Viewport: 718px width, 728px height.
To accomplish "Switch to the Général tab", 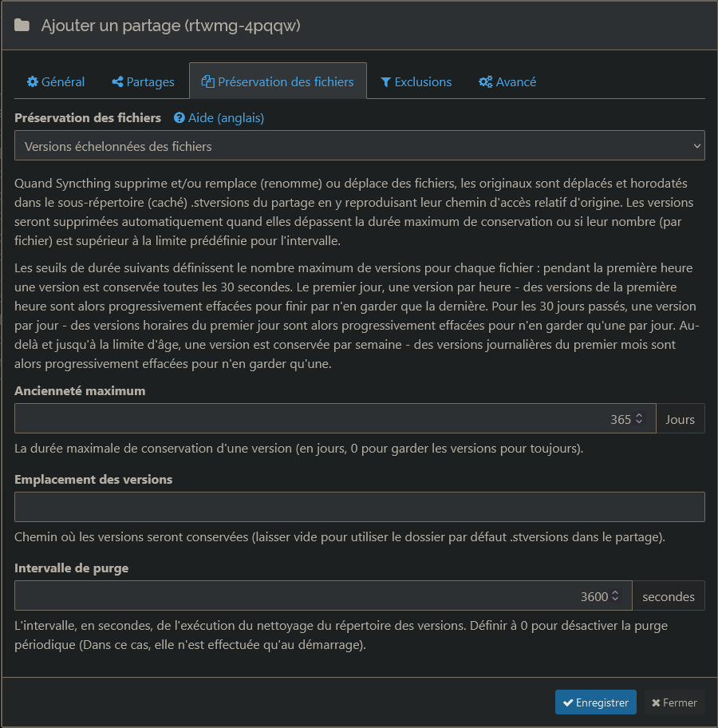I will click(56, 81).
